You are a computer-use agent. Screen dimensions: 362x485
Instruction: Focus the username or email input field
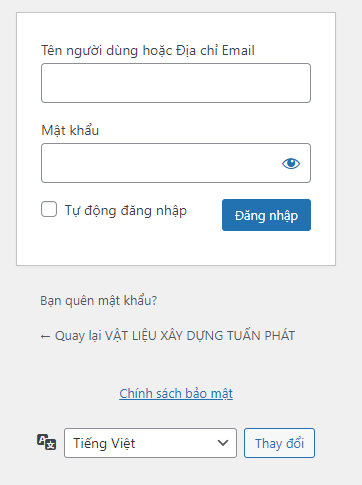[x=176, y=83]
